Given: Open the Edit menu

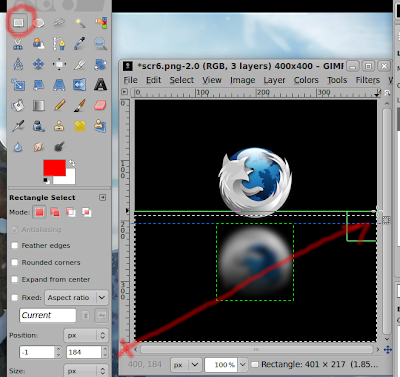Looking at the screenshot, I should click(153, 80).
